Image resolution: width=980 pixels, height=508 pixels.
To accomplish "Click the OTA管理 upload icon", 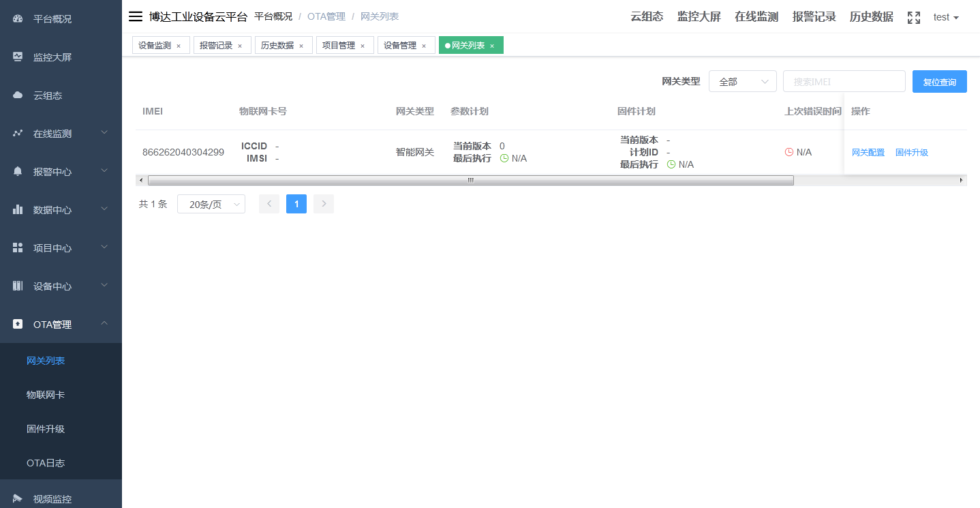I will tap(17, 324).
